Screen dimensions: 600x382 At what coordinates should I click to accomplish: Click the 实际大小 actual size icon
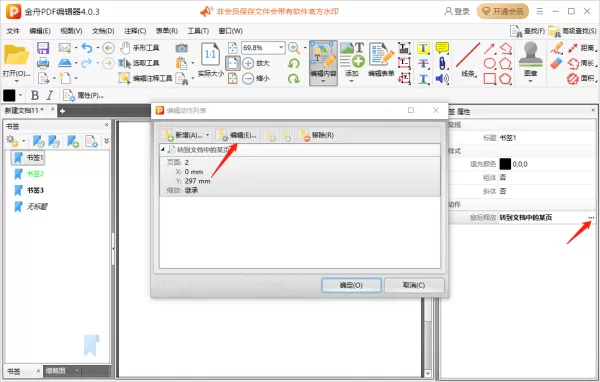(x=210, y=60)
